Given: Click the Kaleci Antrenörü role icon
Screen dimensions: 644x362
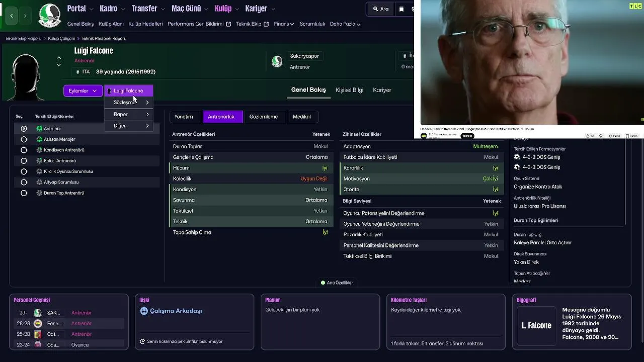Looking at the screenshot, I should (39, 161).
